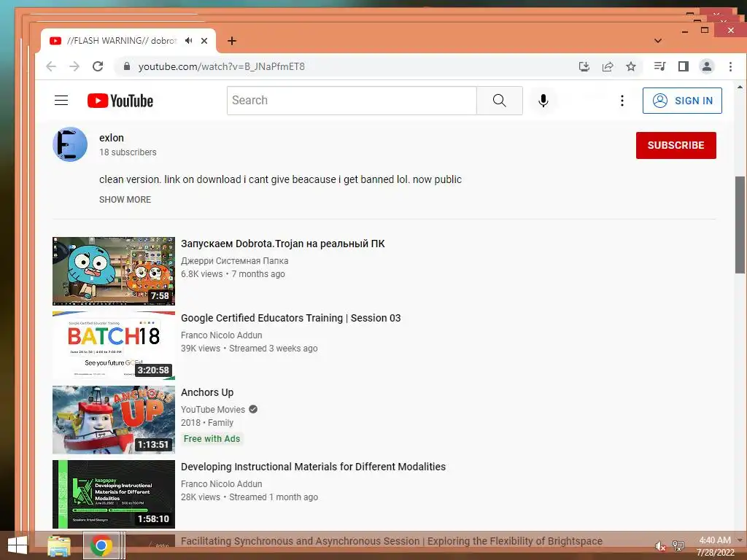Viewport: 747px width, 560px height.
Task: Select the address bar URL
Action: point(222,66)
